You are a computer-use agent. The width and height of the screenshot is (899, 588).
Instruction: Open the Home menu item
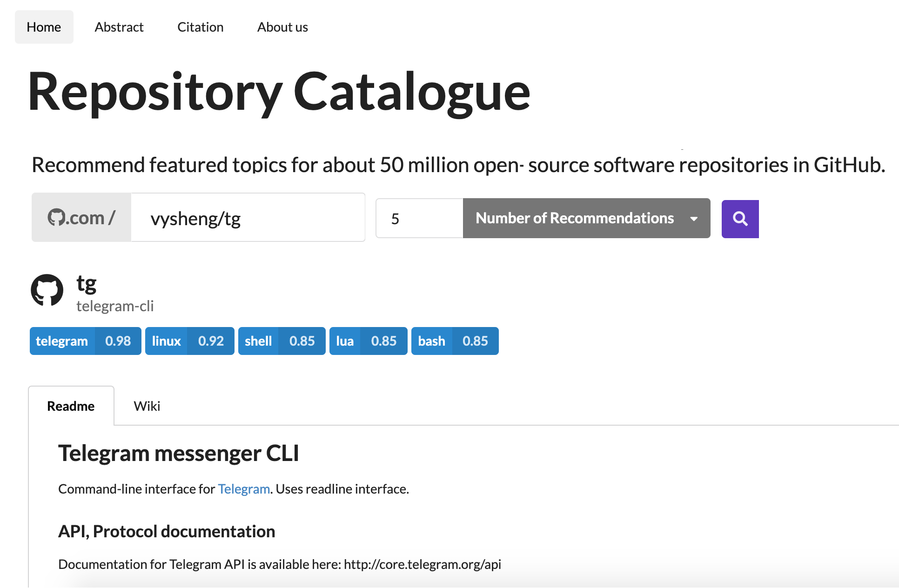(44, 27)
